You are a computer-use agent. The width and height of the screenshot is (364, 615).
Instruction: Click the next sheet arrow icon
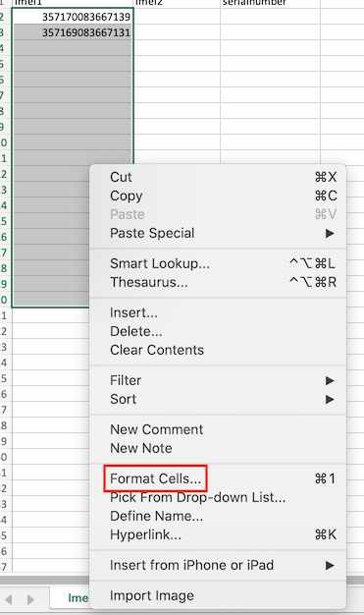click(30, 599)
